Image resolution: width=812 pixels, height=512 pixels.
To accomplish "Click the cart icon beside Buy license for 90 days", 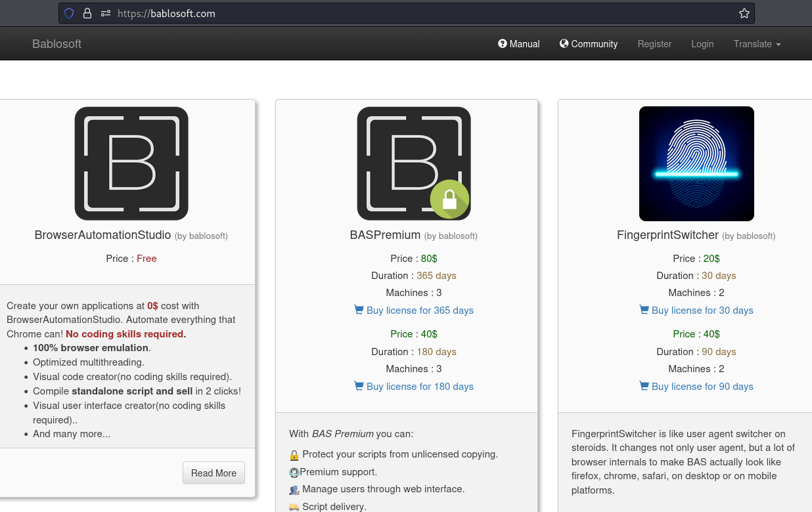I will point(644,386).
